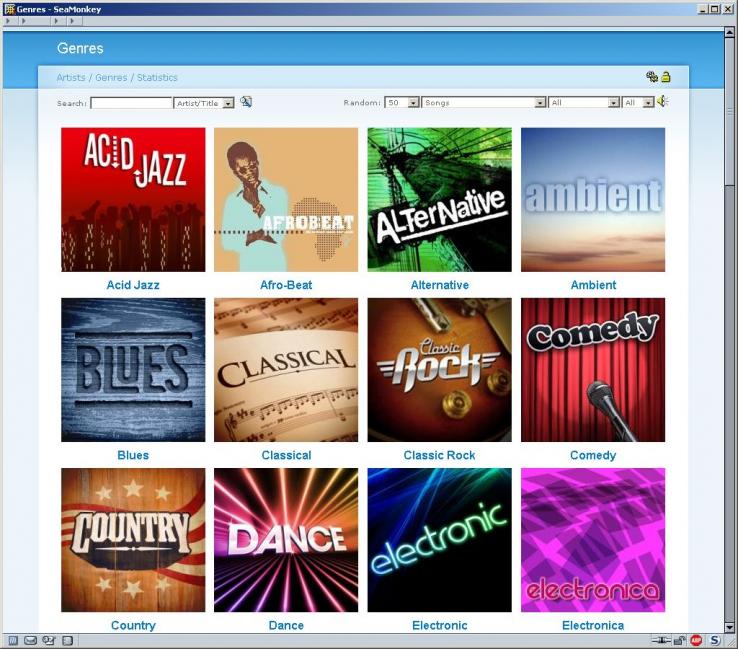Screen dimensions: 738x649
Task: Select the Comedy microphone curtain thumbnail
Action: pyautogui.click(x=593, y=370)
